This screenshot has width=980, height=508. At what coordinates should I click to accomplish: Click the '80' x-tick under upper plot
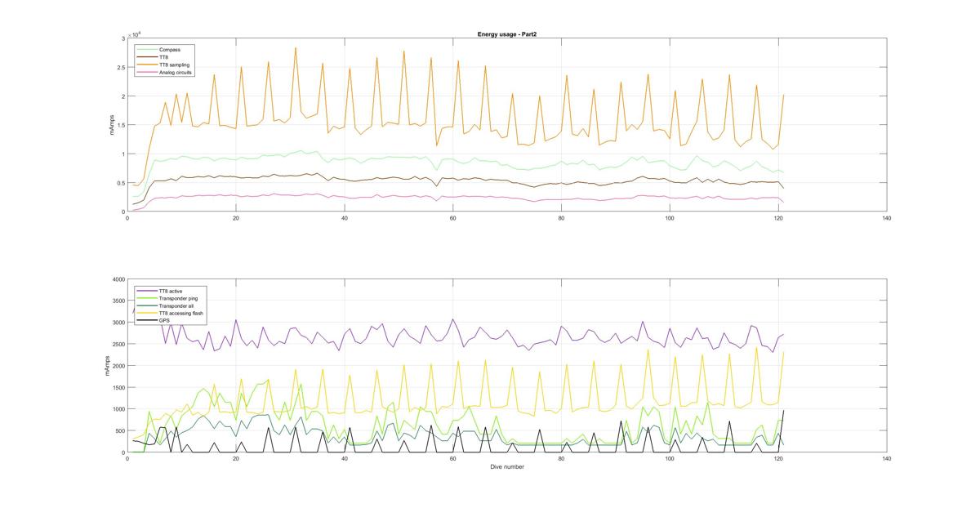click(561, 218)
